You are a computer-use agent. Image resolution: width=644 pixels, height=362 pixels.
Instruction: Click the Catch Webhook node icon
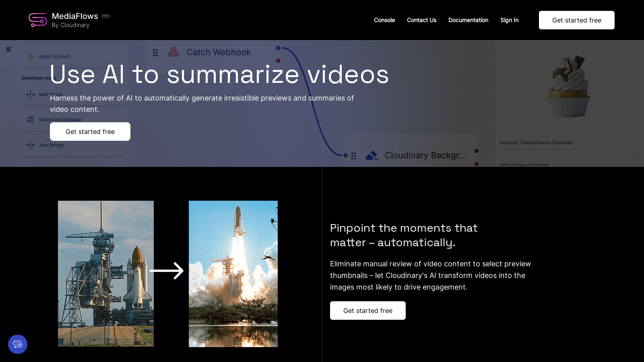pyautogui.click(x=173, y=52)
